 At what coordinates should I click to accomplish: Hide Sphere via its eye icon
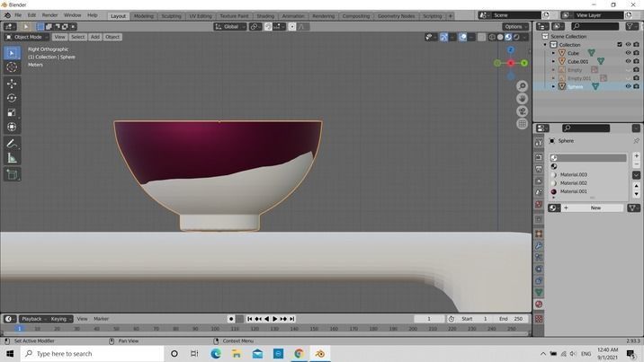[x=628, y=86]
